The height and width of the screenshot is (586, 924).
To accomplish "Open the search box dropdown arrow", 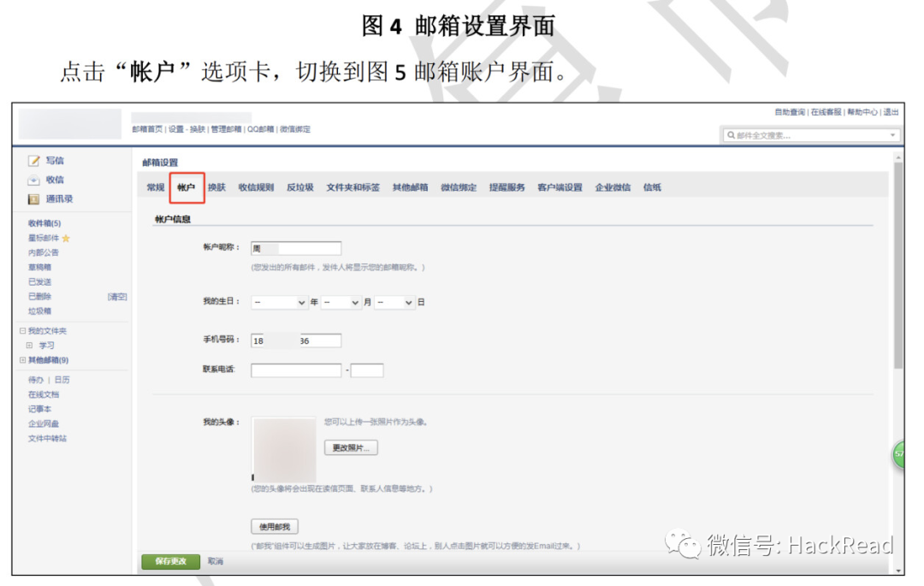I will [892, 135].
